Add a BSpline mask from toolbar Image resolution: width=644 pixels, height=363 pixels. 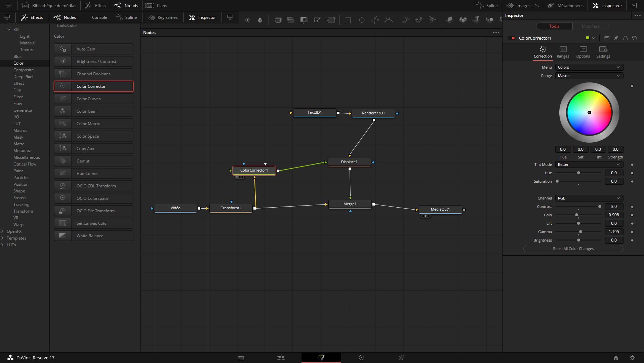[x=389, y=20]
